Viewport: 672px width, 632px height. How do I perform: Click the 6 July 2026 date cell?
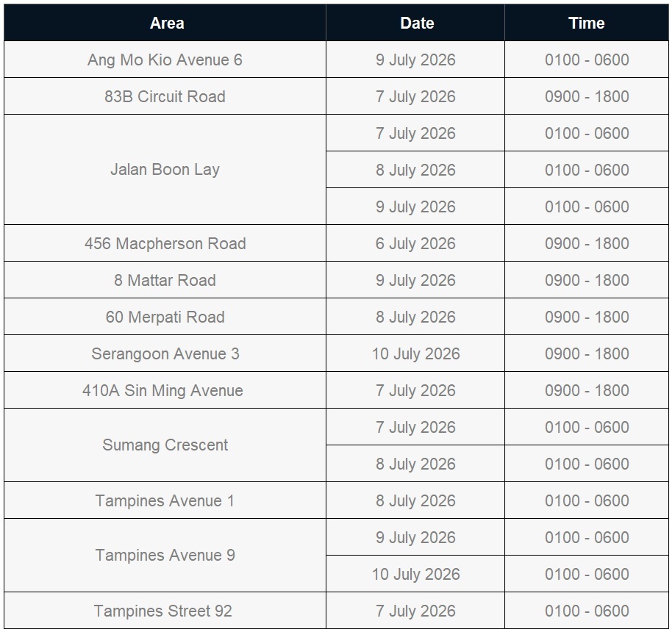point(415,243)
